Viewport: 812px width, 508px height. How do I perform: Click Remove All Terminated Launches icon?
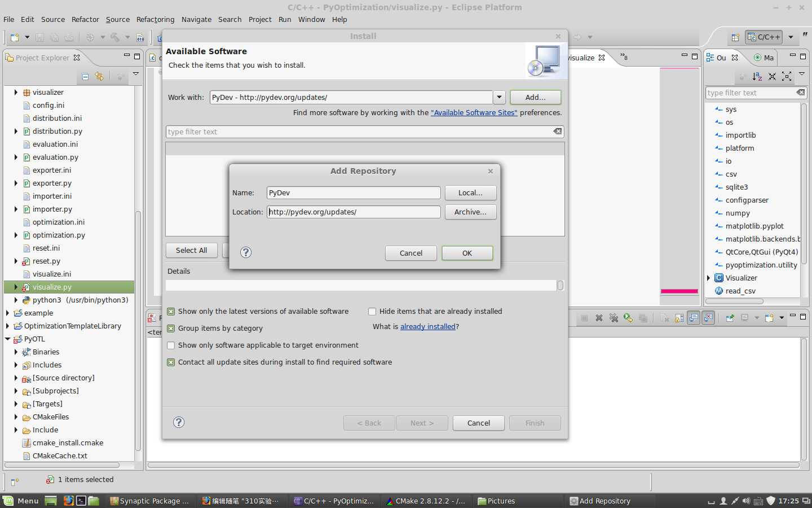click(x=614, y=318)
